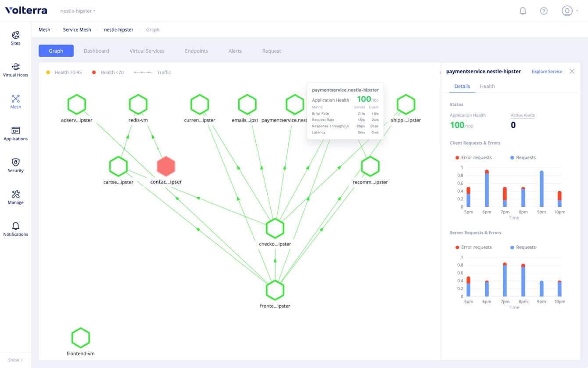This screenshot has height=368, width=588.
Task: Navigate to Applications via sidebar icon
Action: pos(15,134)
